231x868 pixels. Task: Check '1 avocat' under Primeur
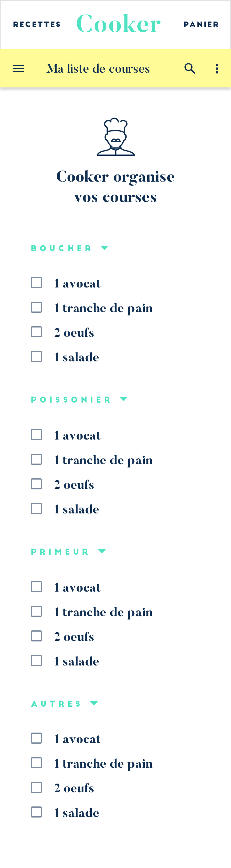pyautogui.click(x=36, y=587)
